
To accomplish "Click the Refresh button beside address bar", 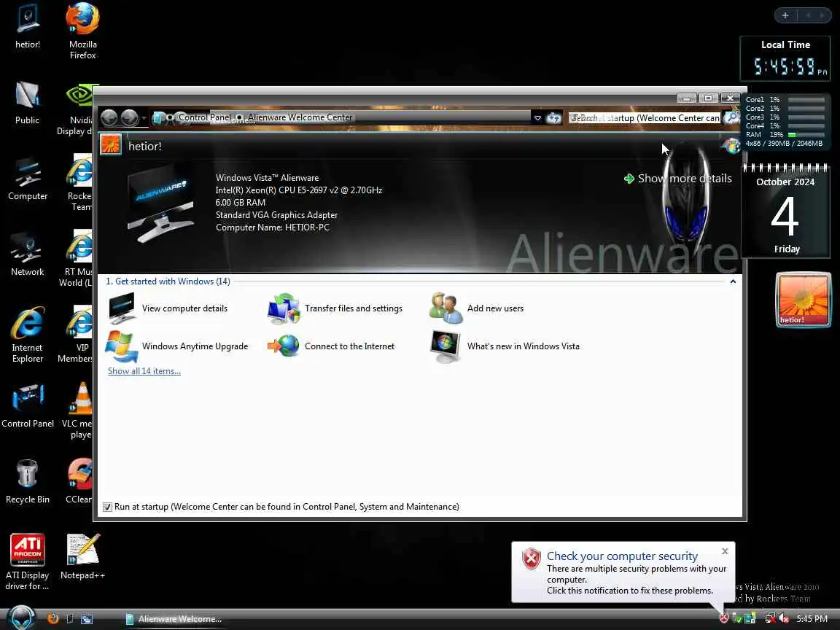I will click(553, 118).
